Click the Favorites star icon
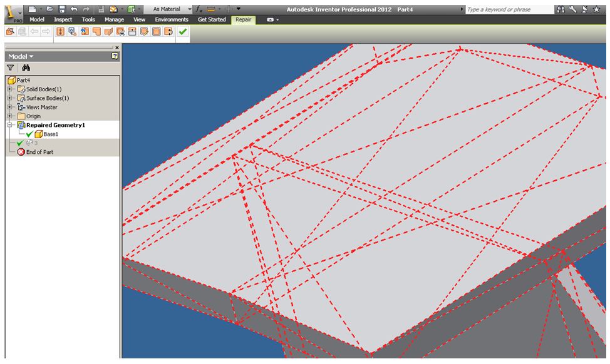 click(596, 9)
